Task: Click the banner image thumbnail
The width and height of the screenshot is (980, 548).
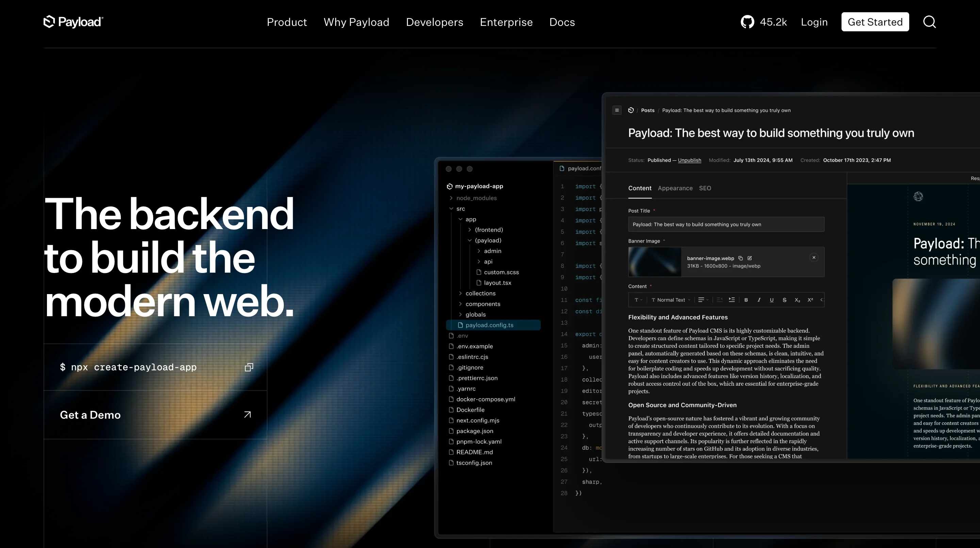Action: tap(655, 262)
